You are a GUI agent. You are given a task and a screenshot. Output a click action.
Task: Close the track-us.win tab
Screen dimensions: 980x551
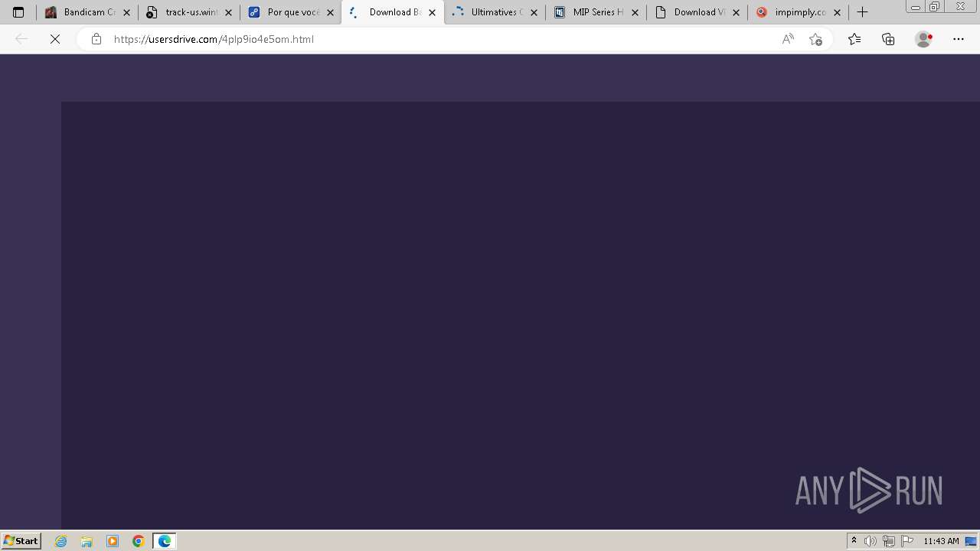(228, 12)
